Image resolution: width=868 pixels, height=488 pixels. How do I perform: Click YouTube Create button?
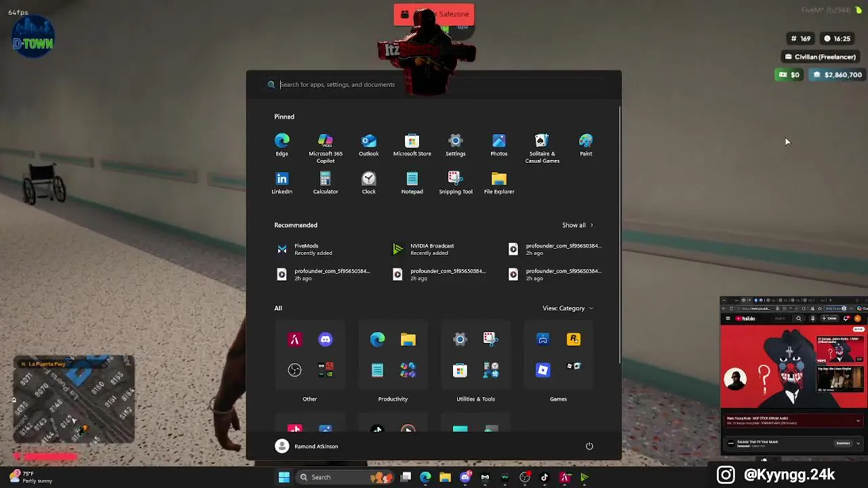pos(829,318)
